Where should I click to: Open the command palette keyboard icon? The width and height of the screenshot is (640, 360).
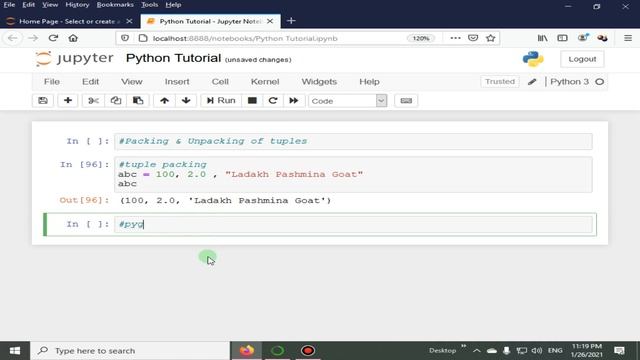(x=406, y=100)
